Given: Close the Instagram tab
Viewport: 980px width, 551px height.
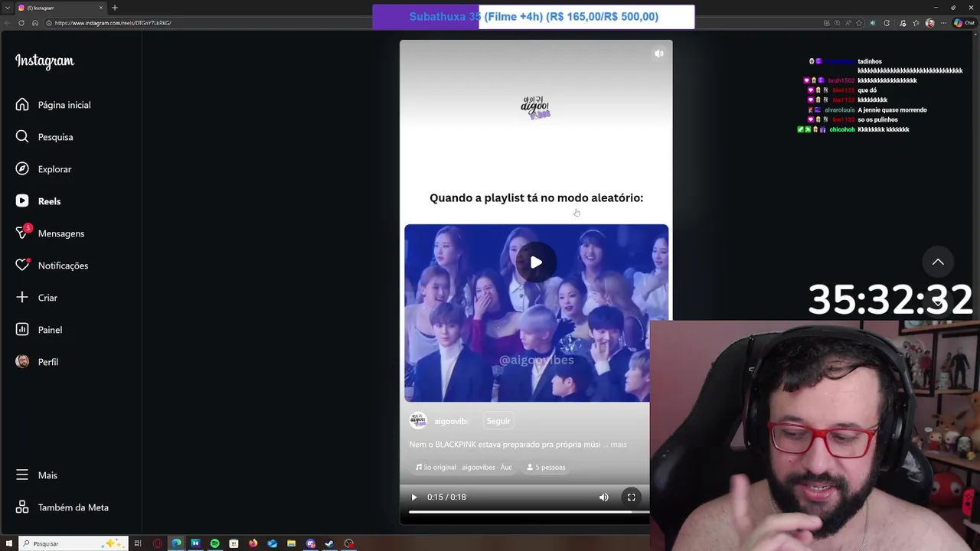Looking at the screenshot, I should [x=100, y=8].
